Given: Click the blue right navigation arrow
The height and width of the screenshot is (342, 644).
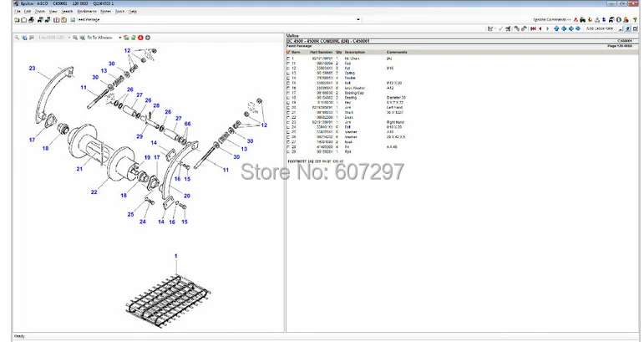Looking at the screenshot, I should 571,28.
